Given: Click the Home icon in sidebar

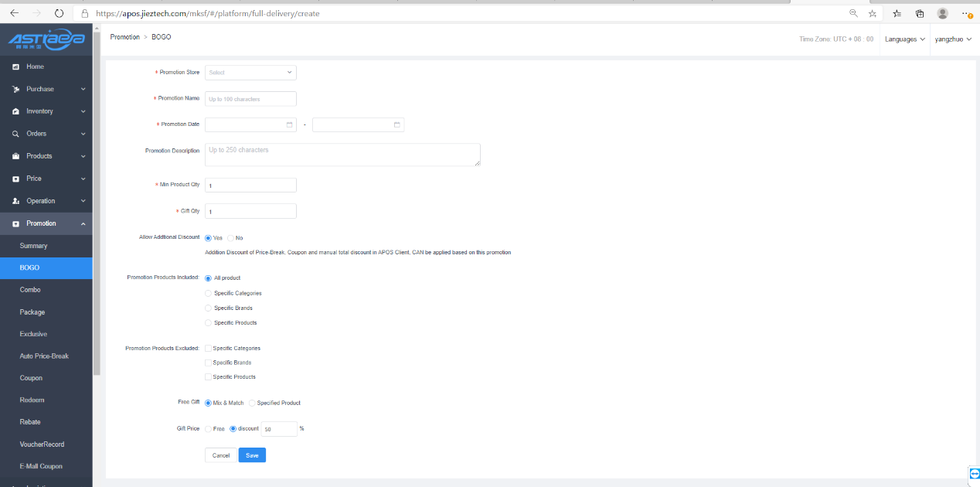Looking at the screenshot, I should [15, 67].
